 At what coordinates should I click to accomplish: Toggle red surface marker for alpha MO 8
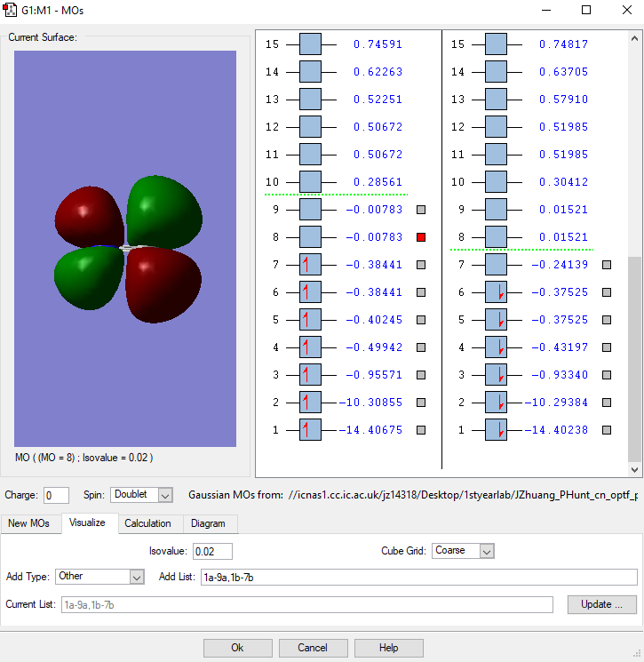(421, 237)
